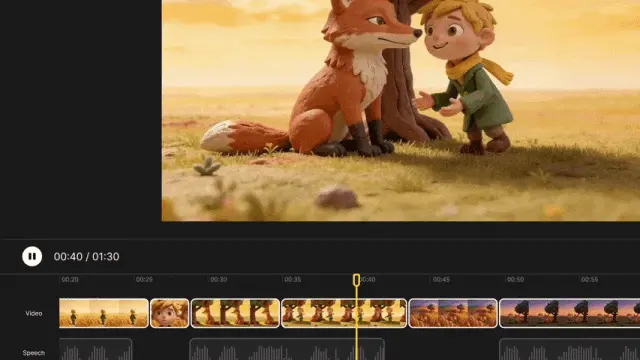The height and width of the screenshot is (360, 640).
Task: Click the 00:50 ruler mark
Action: (515, 280)
